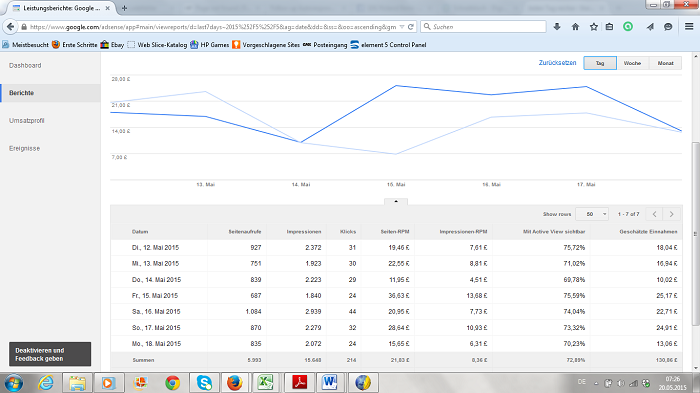The image size is (700, 393).
Task: Click Deaktivieren und Feedback geben button
Action: [x=50, y=354]
